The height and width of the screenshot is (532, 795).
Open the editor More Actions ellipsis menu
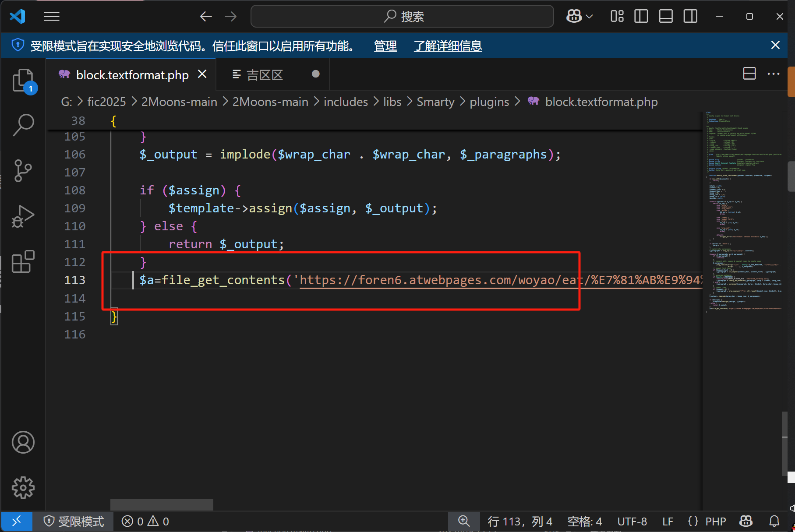coord(773,74)
